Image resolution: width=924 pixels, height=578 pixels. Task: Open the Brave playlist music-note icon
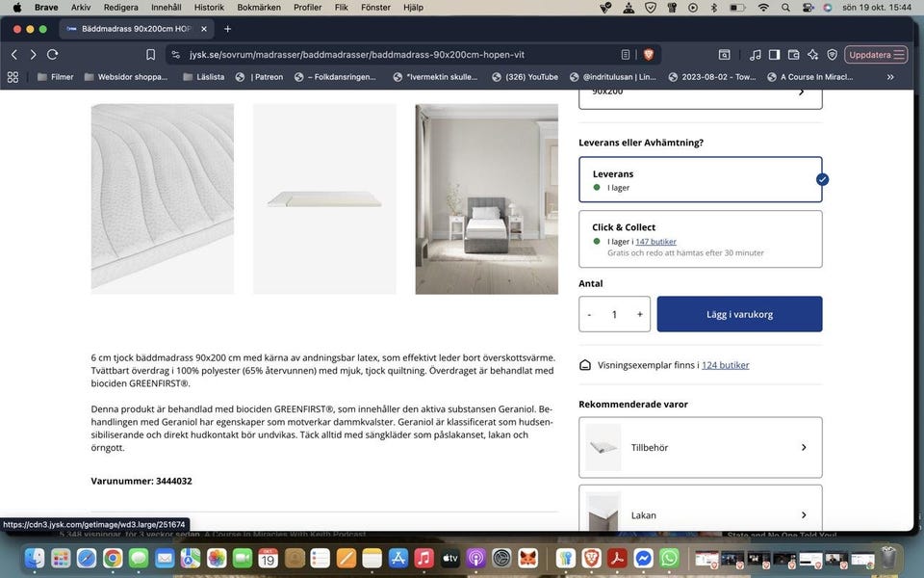(x=755, y=55)
